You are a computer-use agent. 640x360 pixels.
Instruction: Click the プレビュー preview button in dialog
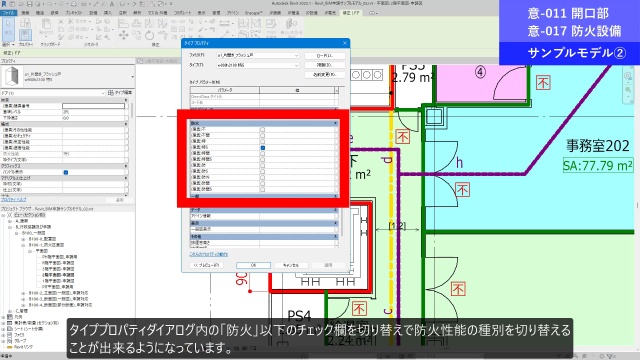click(207, 265)
